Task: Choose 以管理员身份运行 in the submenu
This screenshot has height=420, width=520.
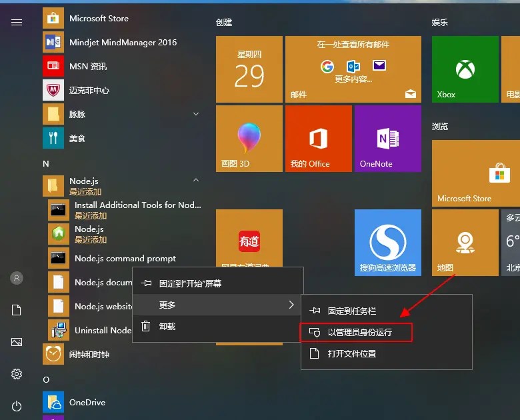Action: pyautogui.click(x=387, y=332)
